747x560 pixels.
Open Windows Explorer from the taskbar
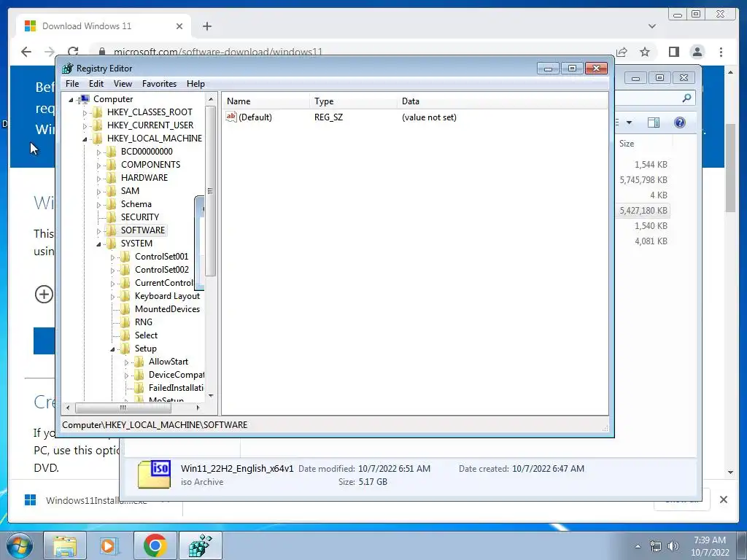click(x=65, y=545)
